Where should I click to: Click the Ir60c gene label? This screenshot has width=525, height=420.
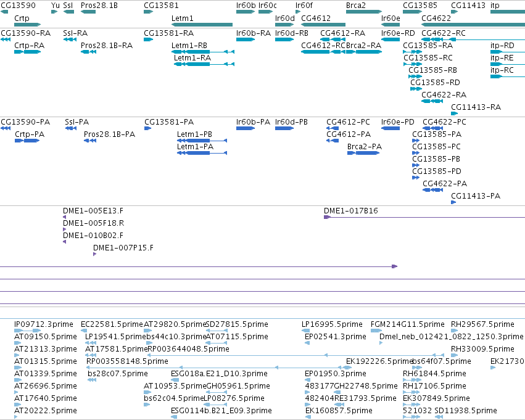[268, 6]
